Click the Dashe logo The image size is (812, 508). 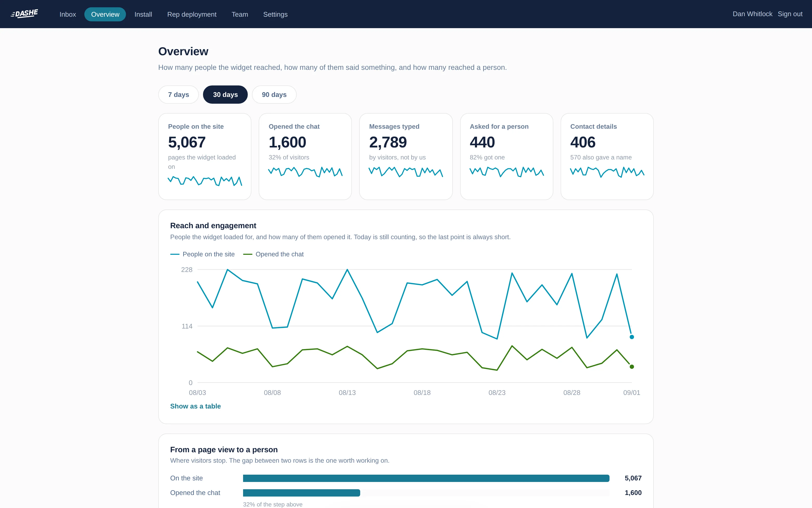click(24, 14)
